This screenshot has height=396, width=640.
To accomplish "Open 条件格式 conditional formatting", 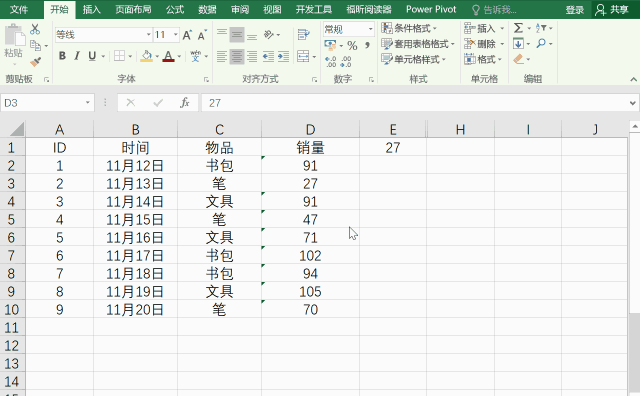I will point(409,28).
